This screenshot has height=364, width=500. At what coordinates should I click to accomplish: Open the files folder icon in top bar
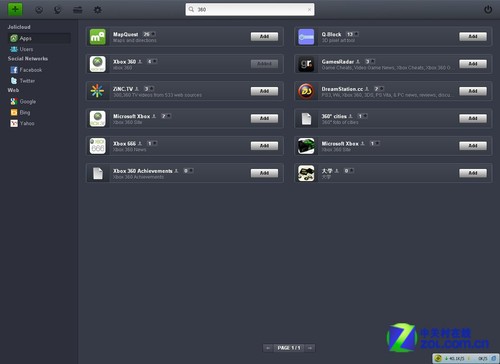pos(78,10)
